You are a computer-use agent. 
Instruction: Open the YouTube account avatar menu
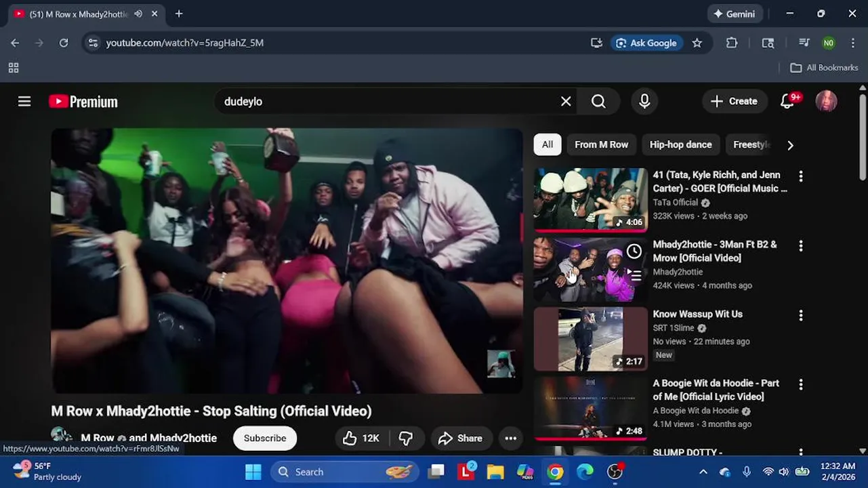(x=826, y=102)
